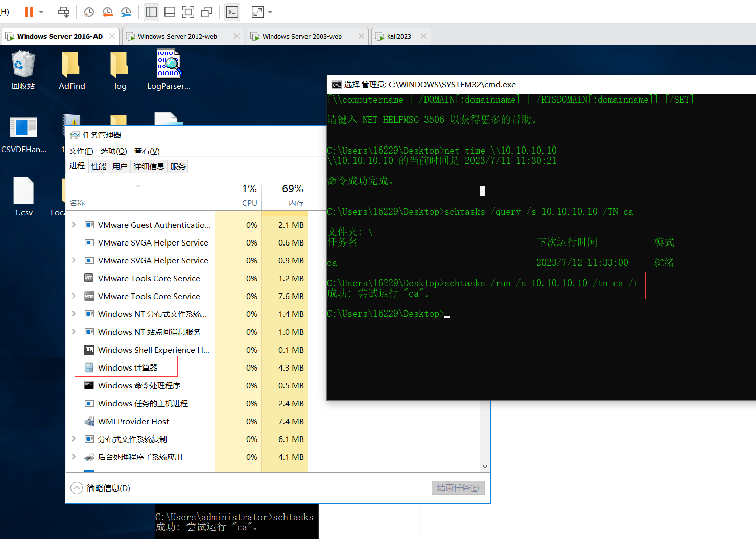The width and height of the screenshot is (756, 539).
Task: Expand Windows NT 站点间消息服务 process group
Action: [74, 332]
